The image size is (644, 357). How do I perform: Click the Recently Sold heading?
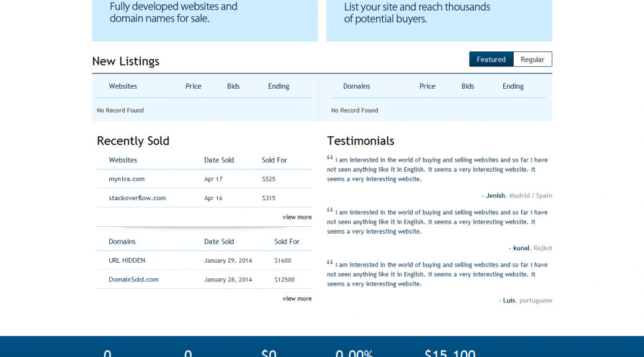tap(133, 141)
